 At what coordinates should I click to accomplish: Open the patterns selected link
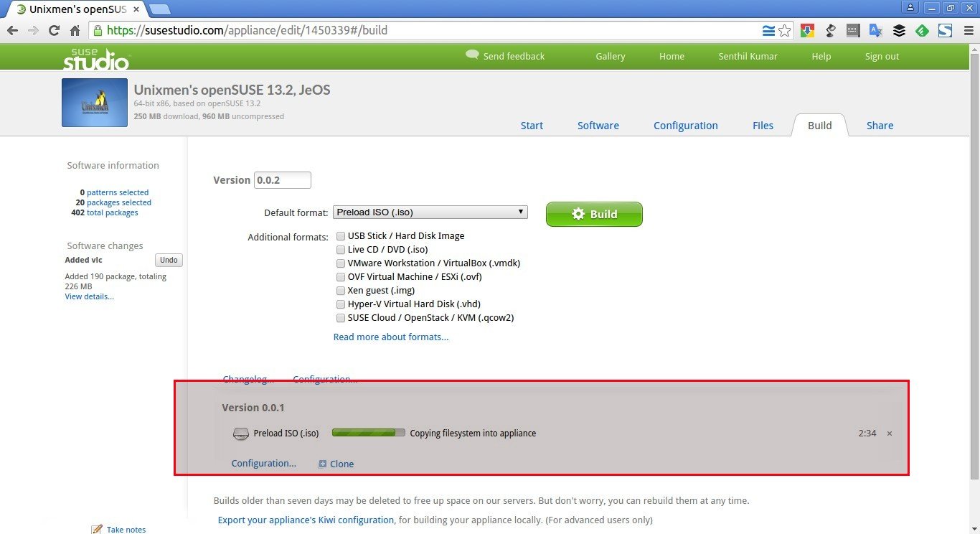118,192
